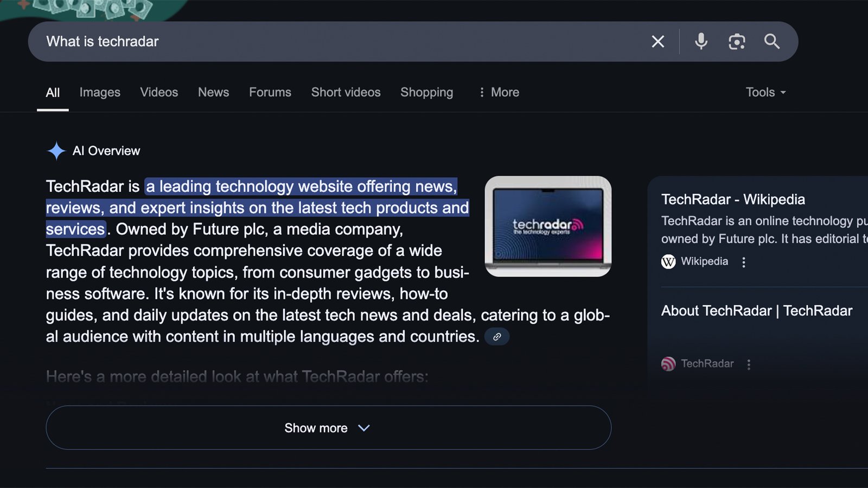Click into the search query text field
Image resolution: width=868 pixels, height=488 pixels.
pyautogui.click(x=325, y=42)
